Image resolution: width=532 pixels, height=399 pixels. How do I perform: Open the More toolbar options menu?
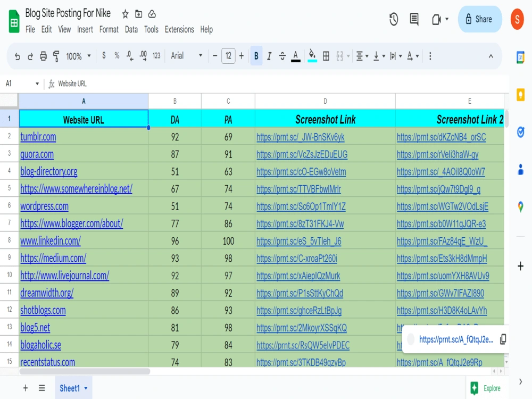pos(430,56)
